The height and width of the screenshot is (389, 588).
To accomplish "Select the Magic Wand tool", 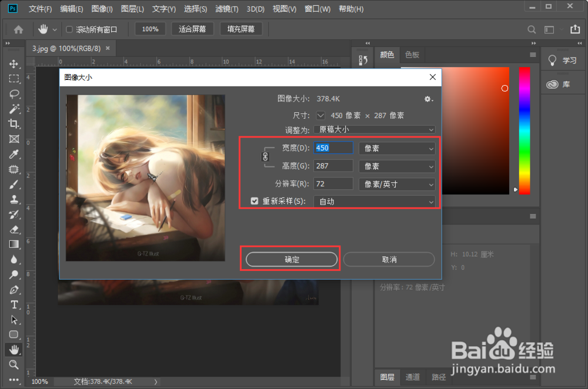I will point(14,109).
